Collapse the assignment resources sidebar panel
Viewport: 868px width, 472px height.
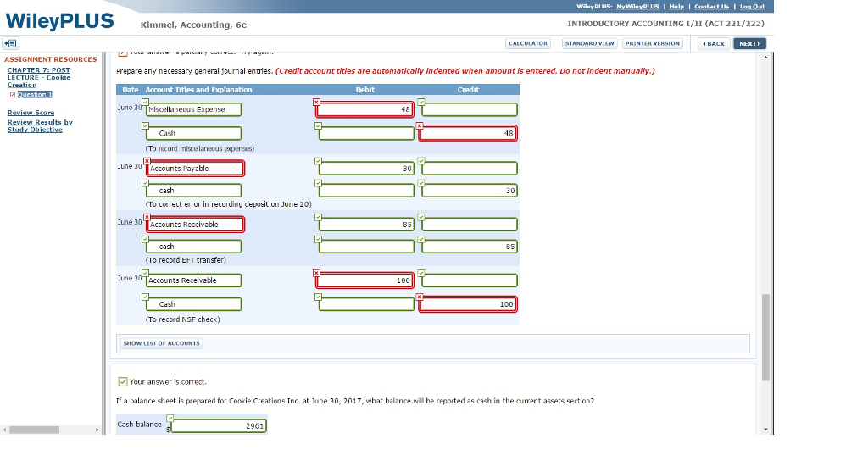click(11, 43)
